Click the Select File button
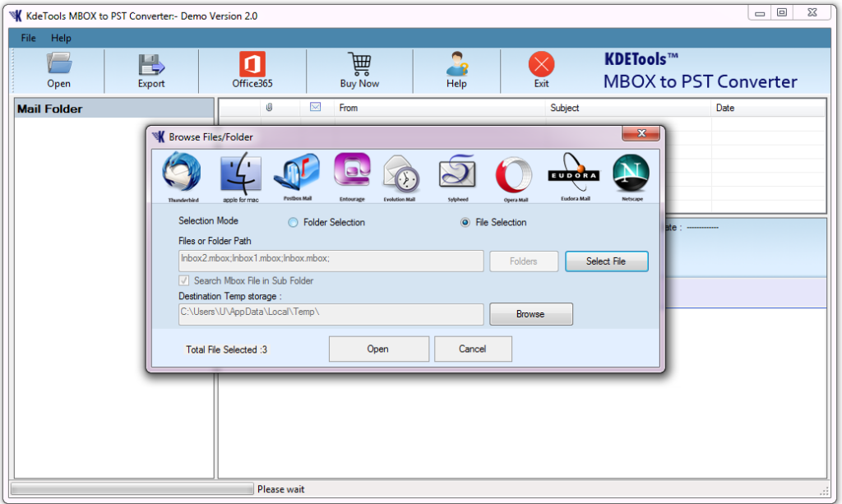 pos(606,261)
